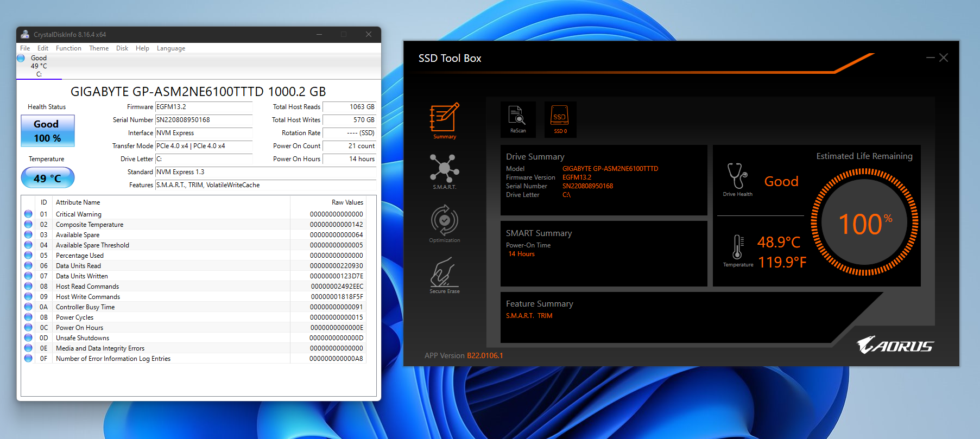
Task: Open the Help menu in CrystalDiskInfo
Action: click(x=142, y=48)
